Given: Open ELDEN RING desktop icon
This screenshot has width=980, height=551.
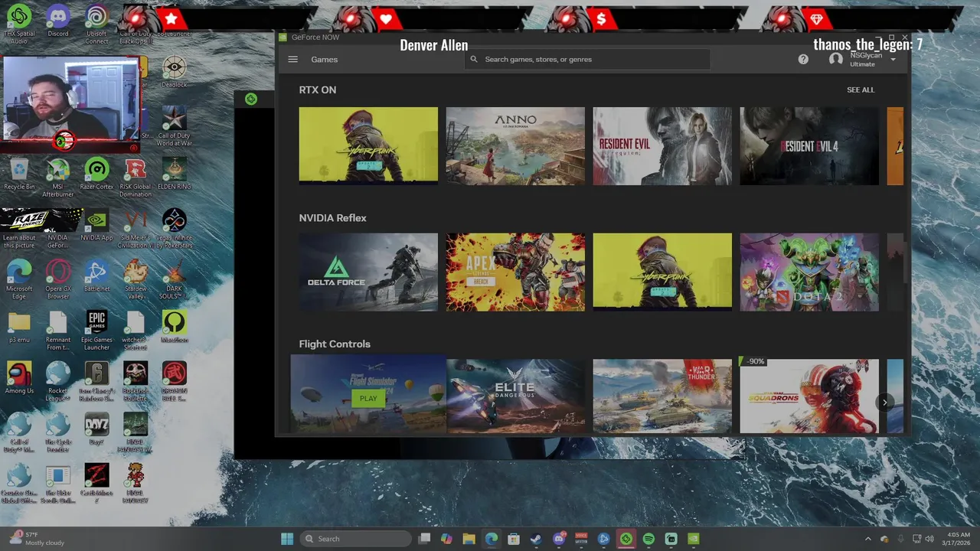Looking at the screenshot, I should click(x=175, y=174).
